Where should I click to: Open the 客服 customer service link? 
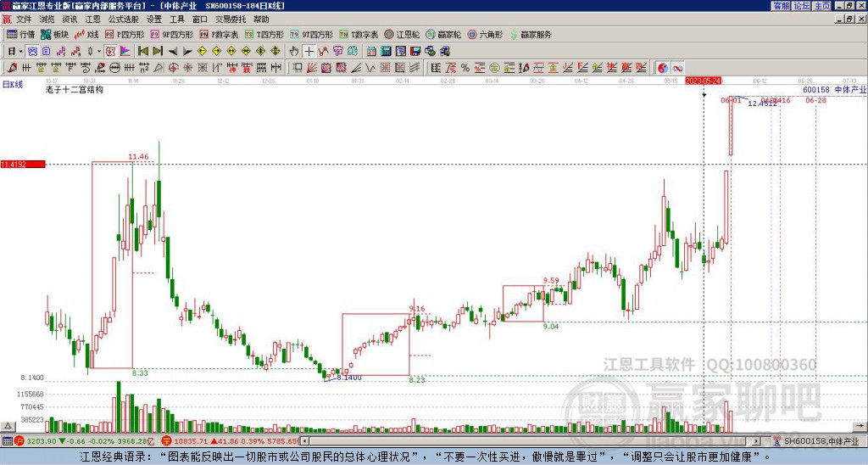pyautogui.click(x=781, y=6)
